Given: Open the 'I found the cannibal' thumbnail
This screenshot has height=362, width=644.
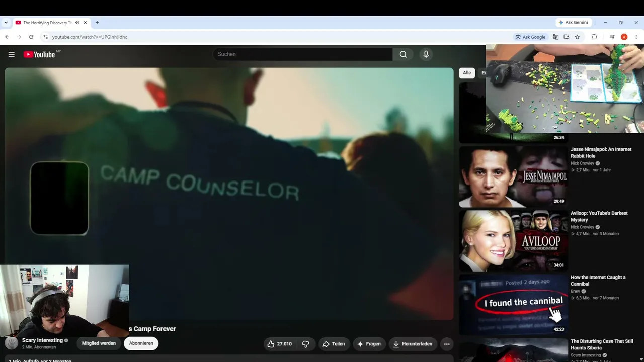Looking at the screenshot, I should click(513, 304).
